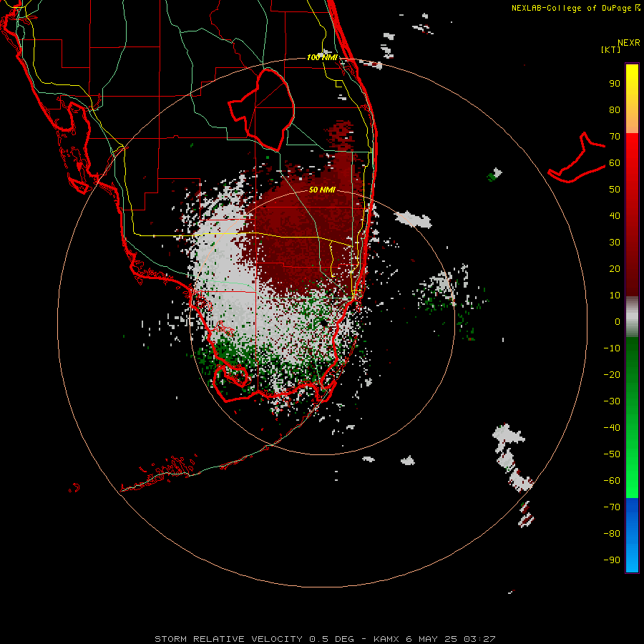The image size is (644, 644).
Task: Click the positive 80 value on the scale
Action: 615,109
